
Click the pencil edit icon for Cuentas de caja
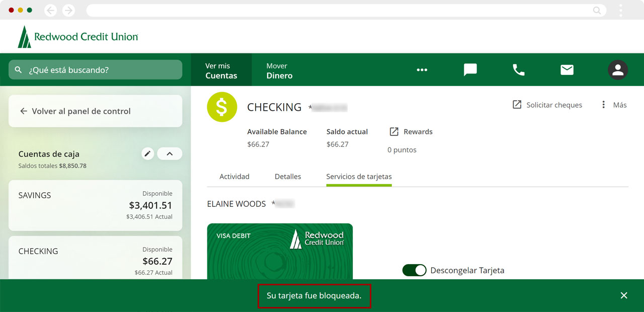(x=147, y=154)
